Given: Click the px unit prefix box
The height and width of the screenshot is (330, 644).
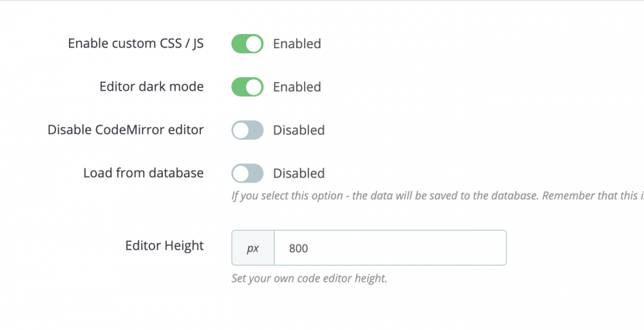Looking at the screenshot, I should click(x=253, y=248).
